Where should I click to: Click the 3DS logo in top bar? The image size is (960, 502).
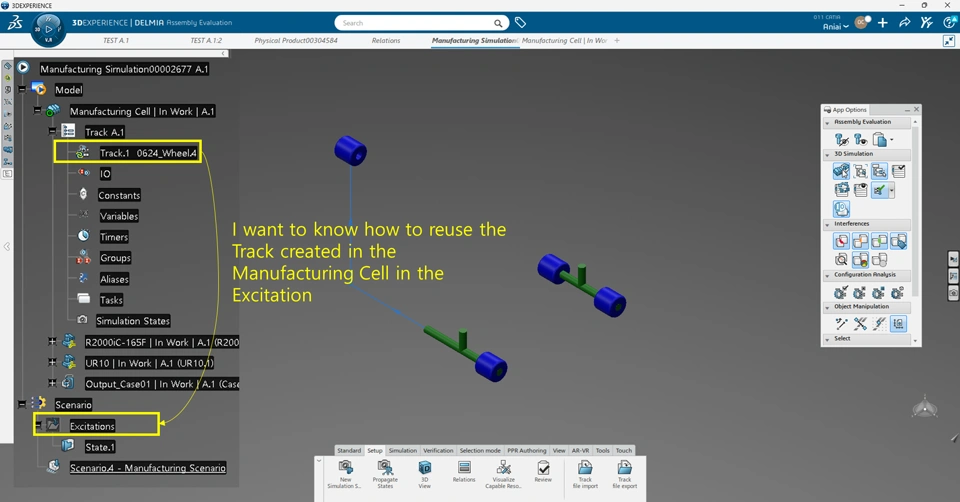pyautogui.click(x=15, y=23)
